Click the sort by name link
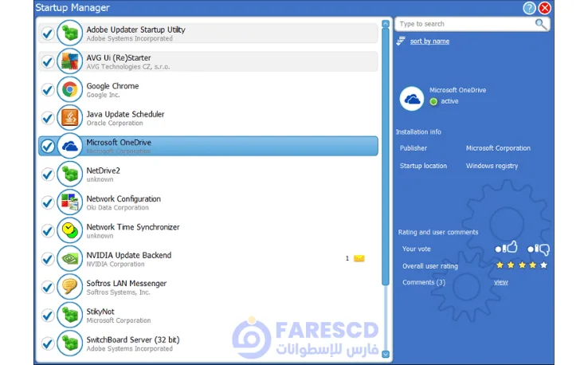 coord(429,41)
